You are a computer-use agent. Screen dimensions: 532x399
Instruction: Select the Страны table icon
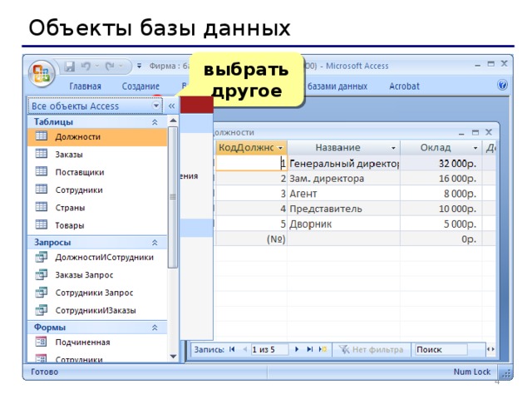[x=42, y=207]
